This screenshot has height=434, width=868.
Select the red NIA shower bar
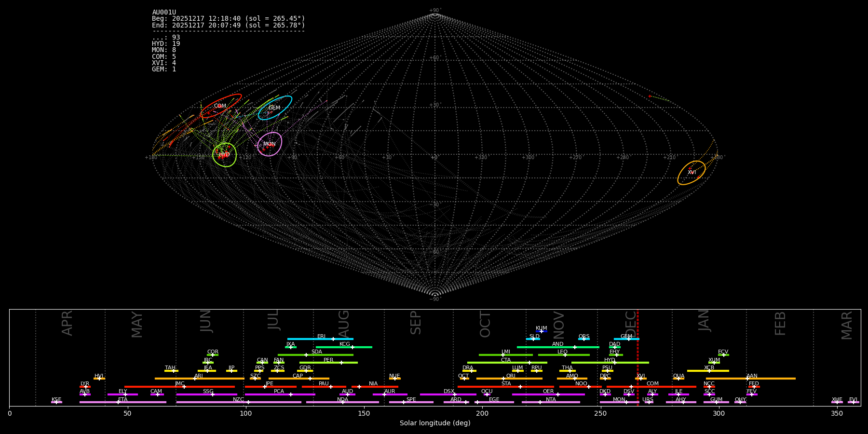(x=375, y=387)
